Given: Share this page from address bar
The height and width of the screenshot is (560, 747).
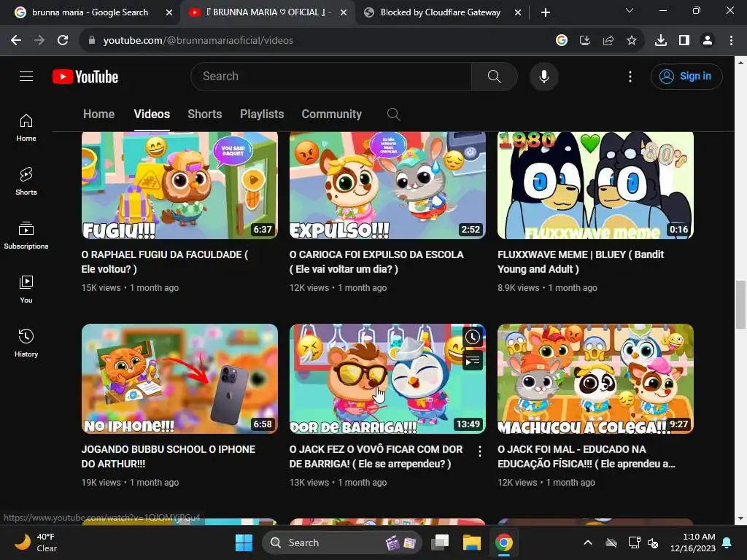Looking at the screenshot, I should point(608,41).
